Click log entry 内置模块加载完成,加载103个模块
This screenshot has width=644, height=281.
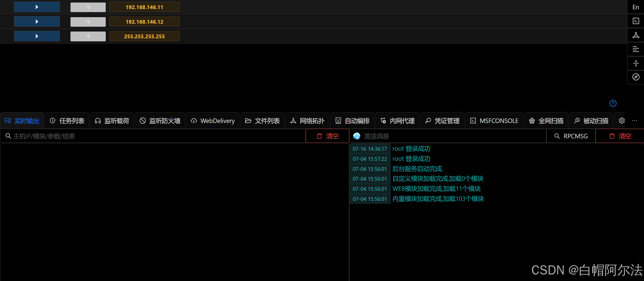coord(438,199)
